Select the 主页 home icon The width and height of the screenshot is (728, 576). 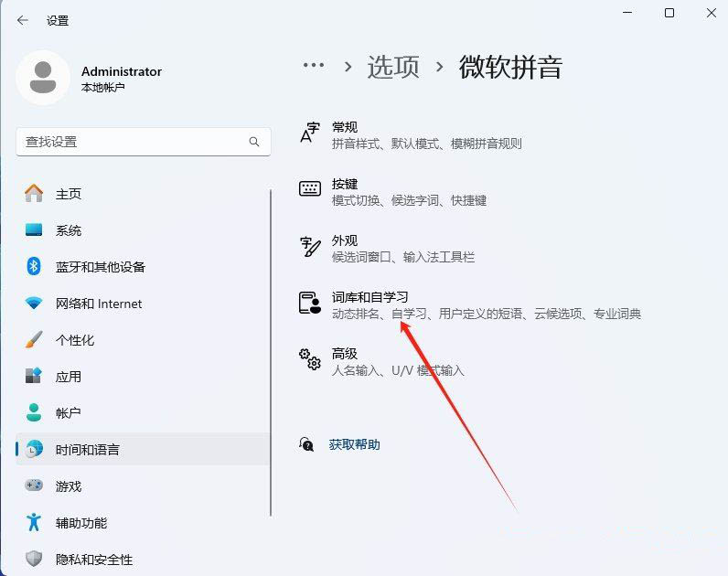[34, 193]
